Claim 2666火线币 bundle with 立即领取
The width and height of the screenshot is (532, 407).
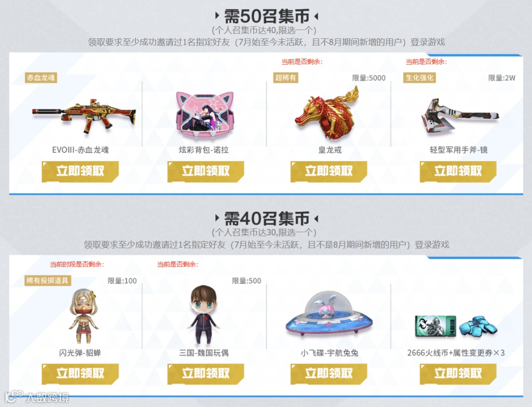click(x=458, y=373)
